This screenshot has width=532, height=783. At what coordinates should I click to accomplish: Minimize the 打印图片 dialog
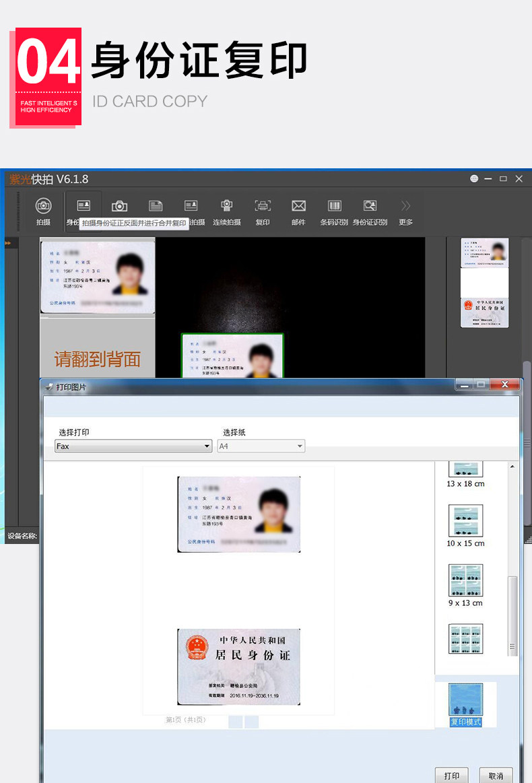[x=464, y=384]
